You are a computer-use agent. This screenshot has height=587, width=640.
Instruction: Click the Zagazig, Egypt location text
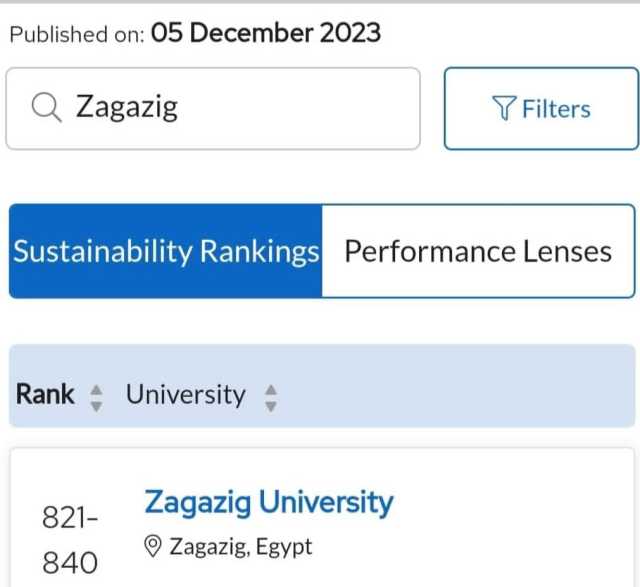pos(241,547)
